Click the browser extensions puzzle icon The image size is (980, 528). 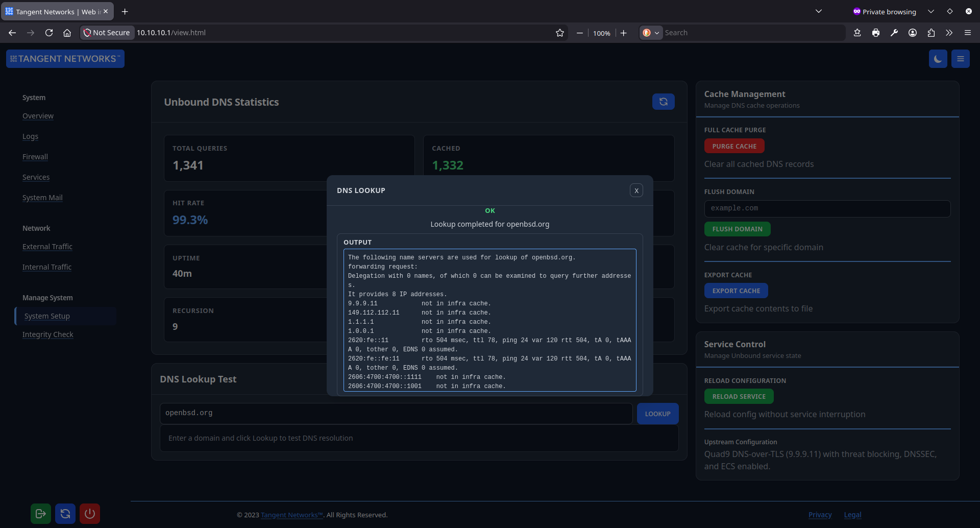pyautogui.click(x=930, y=32)
